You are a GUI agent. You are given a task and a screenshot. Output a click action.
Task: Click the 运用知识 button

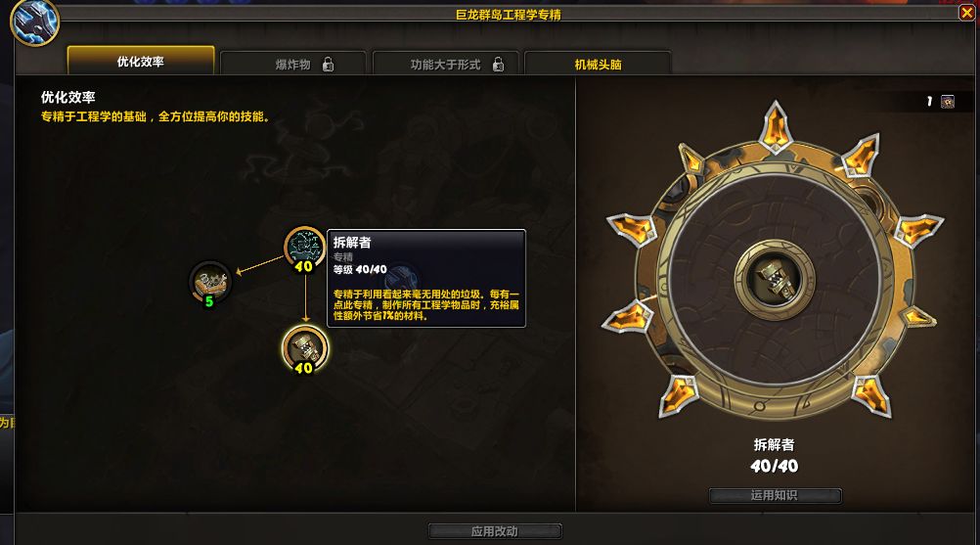775,495
